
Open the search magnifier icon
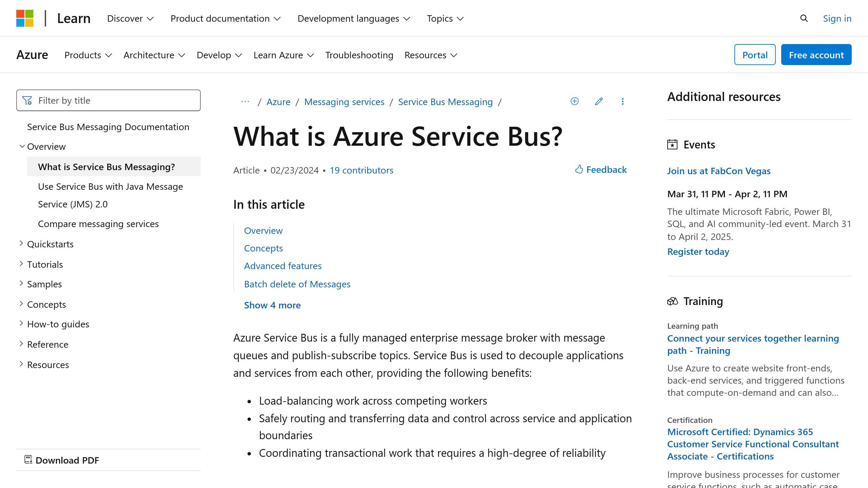pos(804,18)
